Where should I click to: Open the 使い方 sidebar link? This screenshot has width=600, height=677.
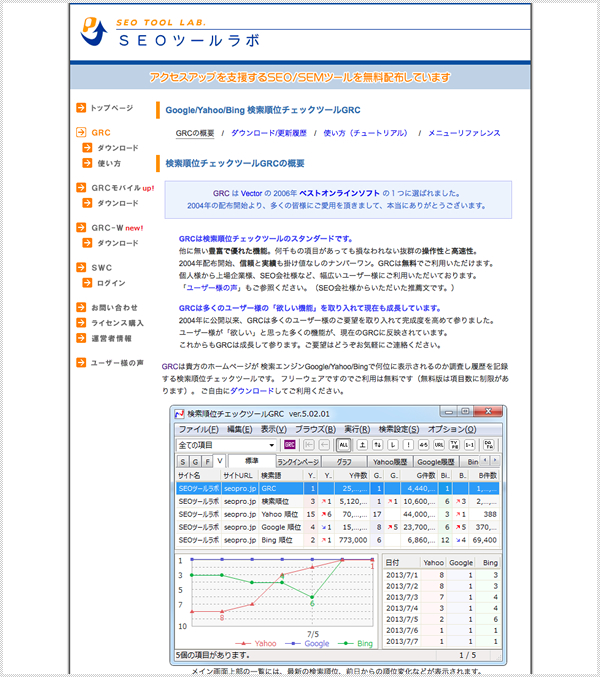[x=109, y=163]
